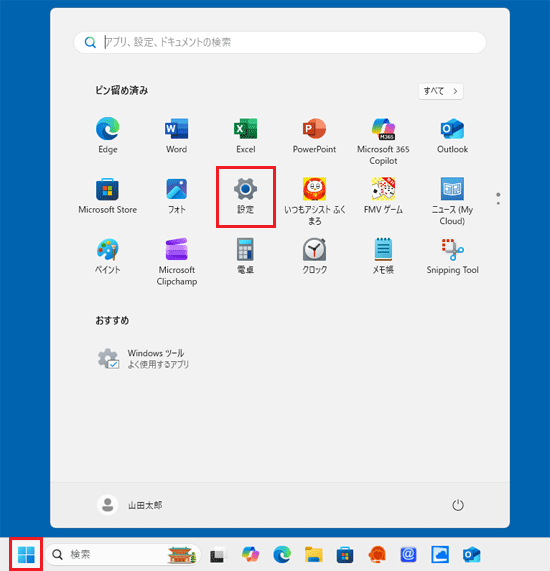The image size is (550, 571).
Task: Open Edge from pinned apps
Action: 107,135
